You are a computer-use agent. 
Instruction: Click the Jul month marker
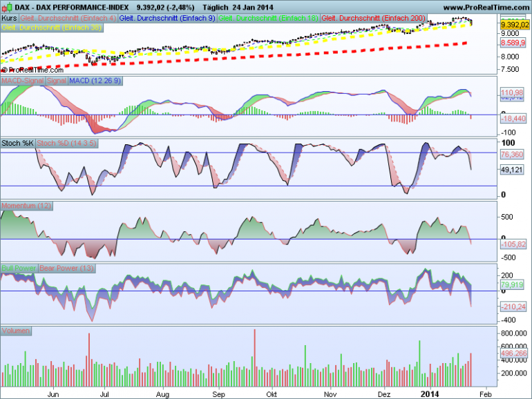pos(104,395)
